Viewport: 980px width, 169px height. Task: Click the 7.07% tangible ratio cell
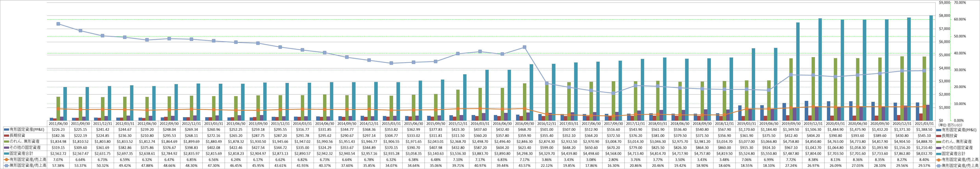pyautogui.click(x=58, y=160)
